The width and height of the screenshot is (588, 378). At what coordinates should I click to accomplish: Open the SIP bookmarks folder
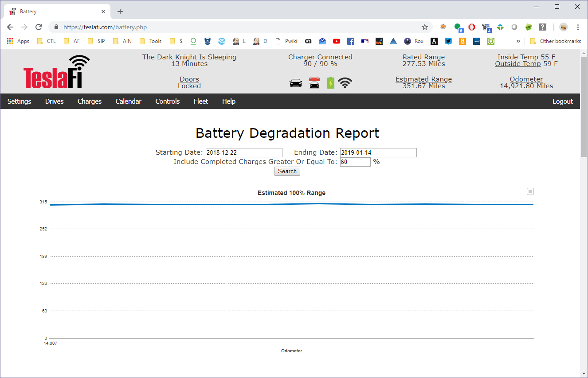[96, 41]
